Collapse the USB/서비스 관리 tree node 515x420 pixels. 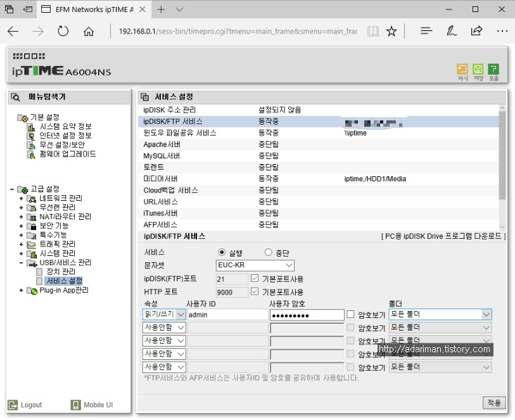point(21,263)
